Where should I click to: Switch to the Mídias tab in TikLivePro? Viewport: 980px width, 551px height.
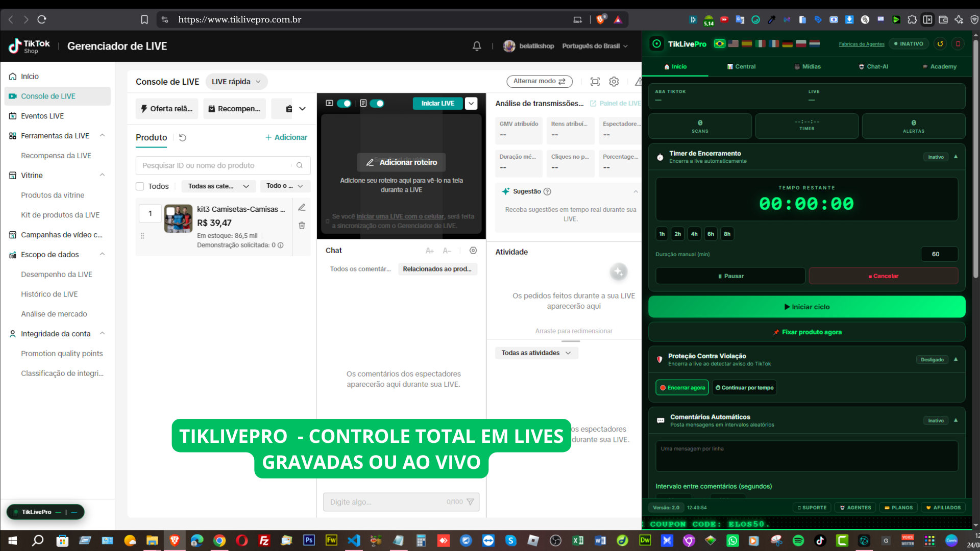[x=807, y=67]
